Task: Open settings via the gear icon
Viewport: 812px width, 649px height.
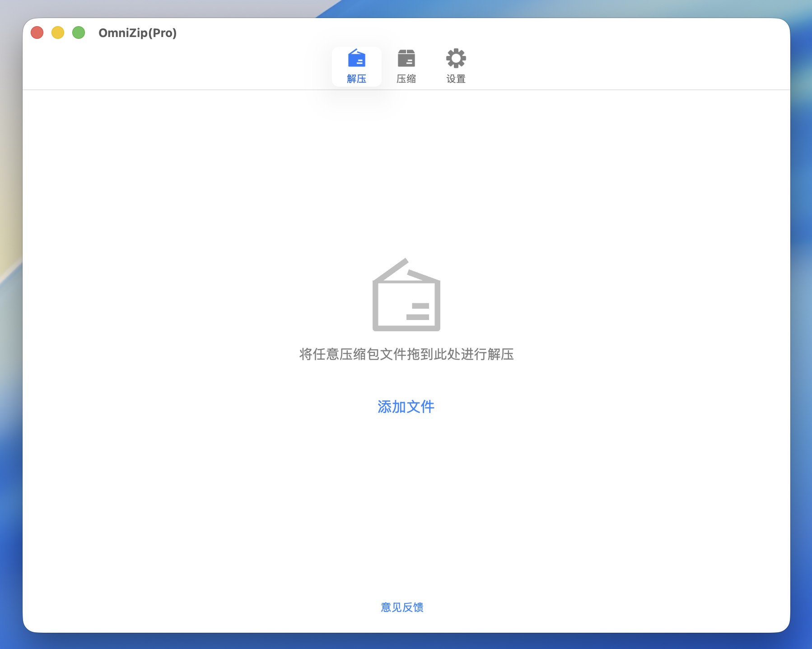Action: 456,58
